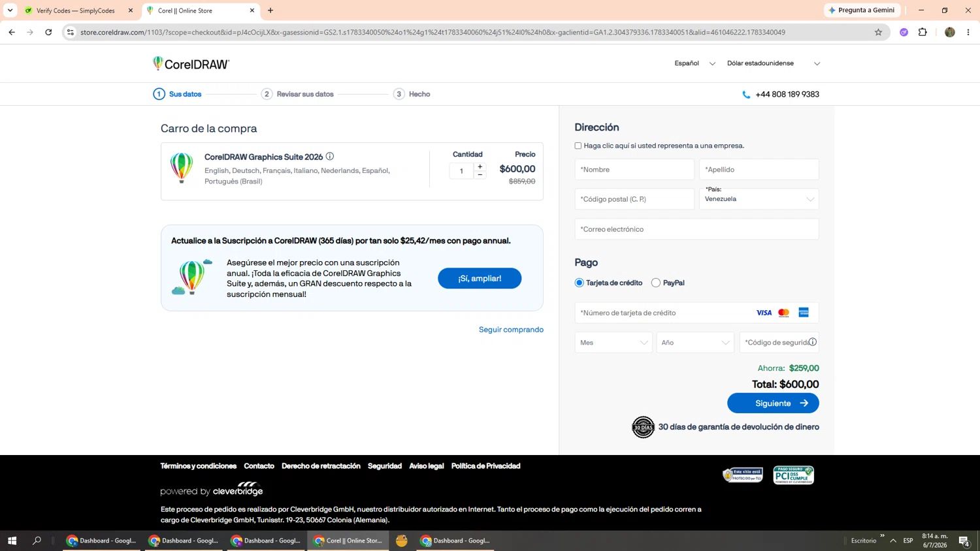This screenshot has height=551, width=980.
Task: Click step 3 Hecho
Action: tap(412, 94)
